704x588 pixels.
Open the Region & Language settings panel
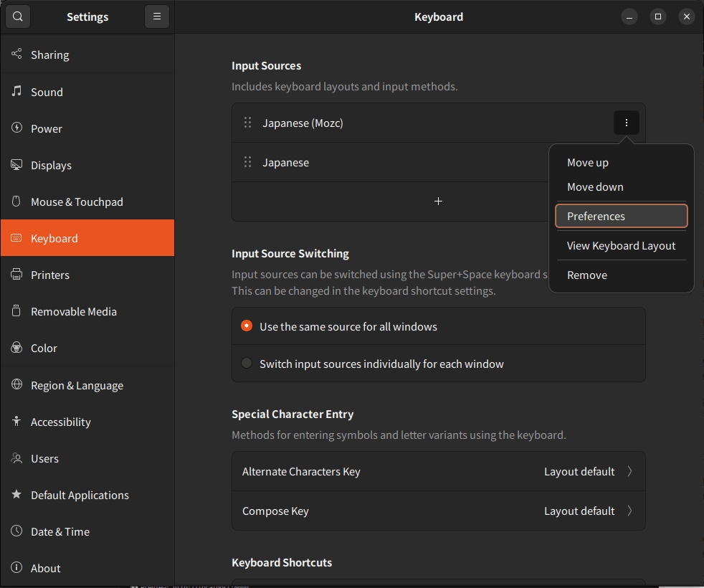coord(77,385)
